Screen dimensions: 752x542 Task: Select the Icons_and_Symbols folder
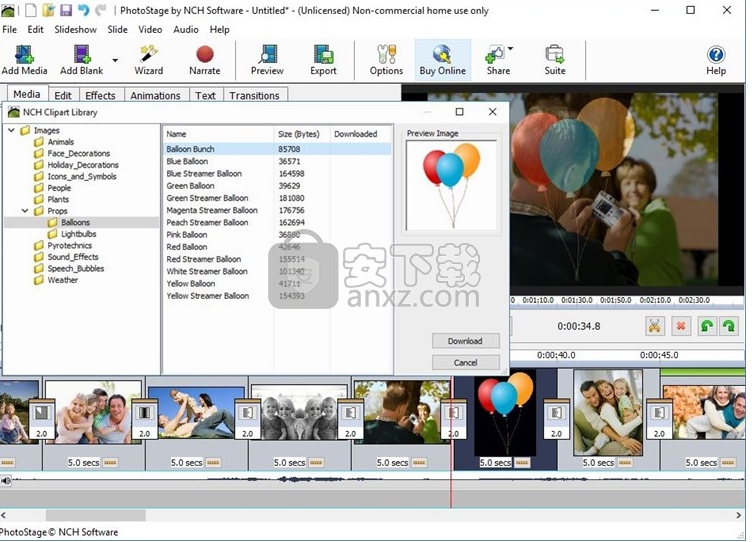point(82,177)
